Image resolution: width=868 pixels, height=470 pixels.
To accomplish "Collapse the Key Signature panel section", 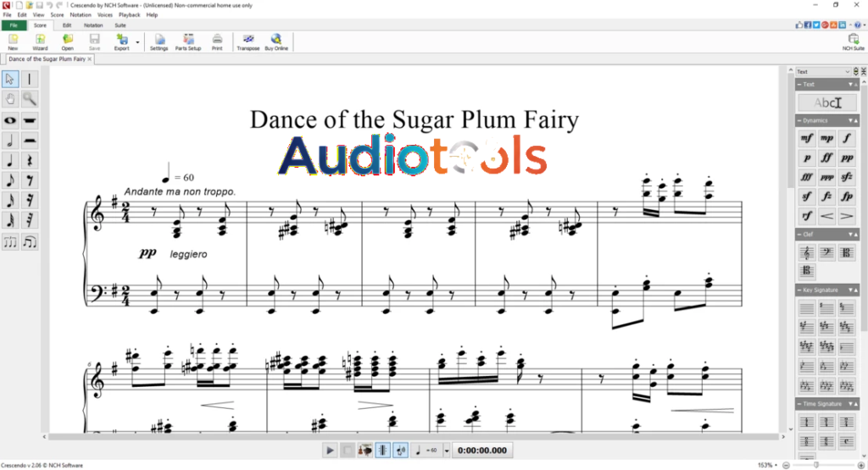I will tap(799, 290).
